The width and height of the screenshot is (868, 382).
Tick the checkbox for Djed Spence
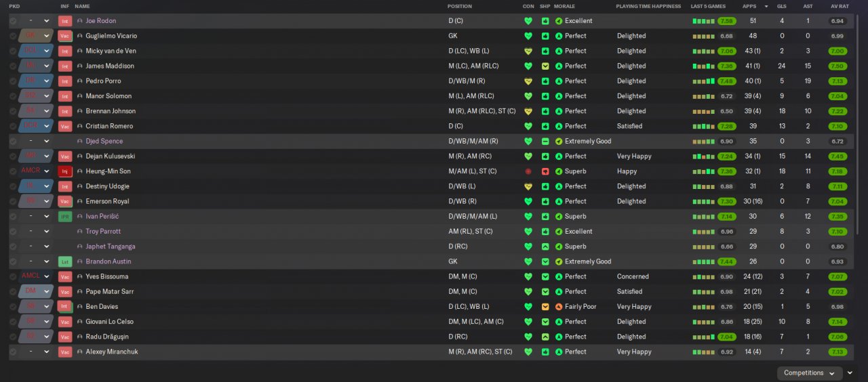13,142
